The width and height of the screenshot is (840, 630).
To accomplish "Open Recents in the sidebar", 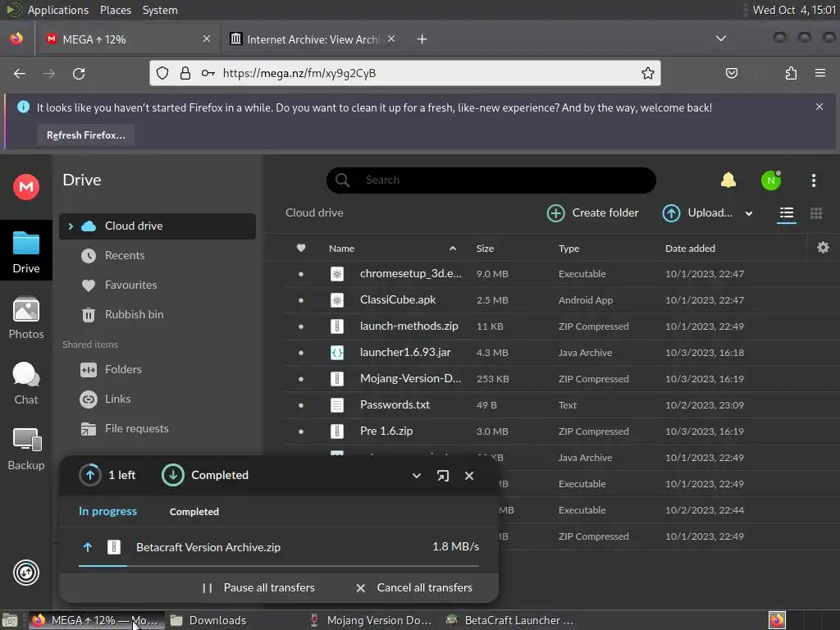I will [x=125, y=256].
